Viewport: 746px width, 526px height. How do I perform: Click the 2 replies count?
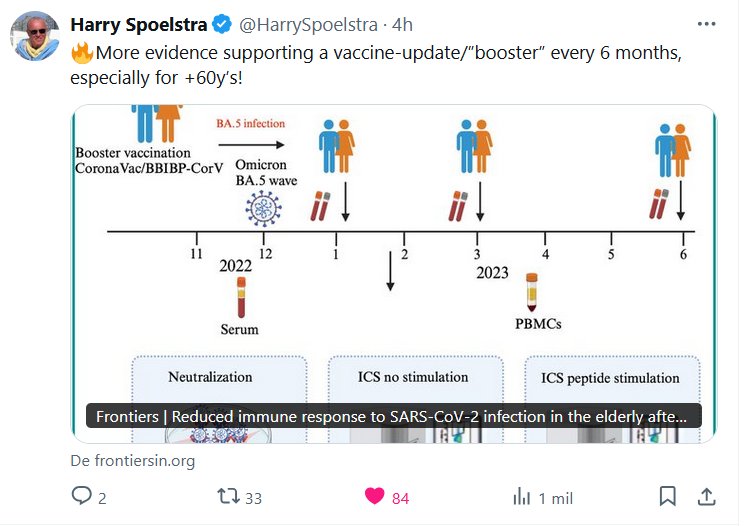[x=102, y=497]
